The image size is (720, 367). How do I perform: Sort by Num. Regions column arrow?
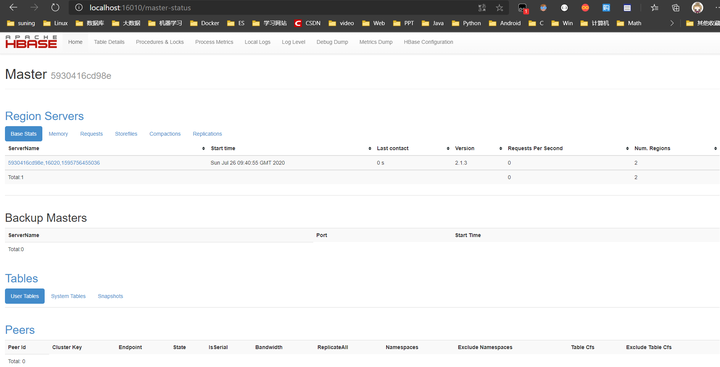pyautogui.click(x=715, y=148)
